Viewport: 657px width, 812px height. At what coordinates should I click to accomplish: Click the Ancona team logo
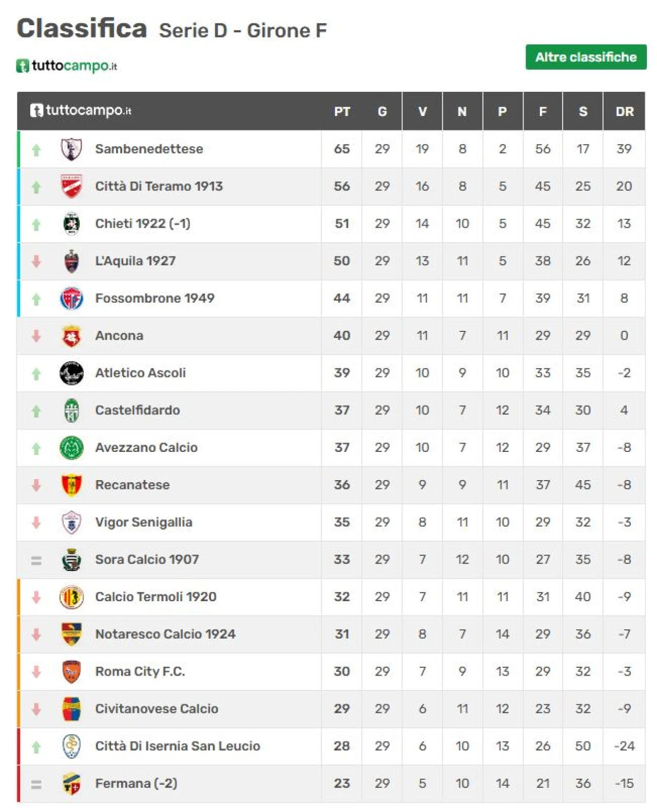(71, 336)
